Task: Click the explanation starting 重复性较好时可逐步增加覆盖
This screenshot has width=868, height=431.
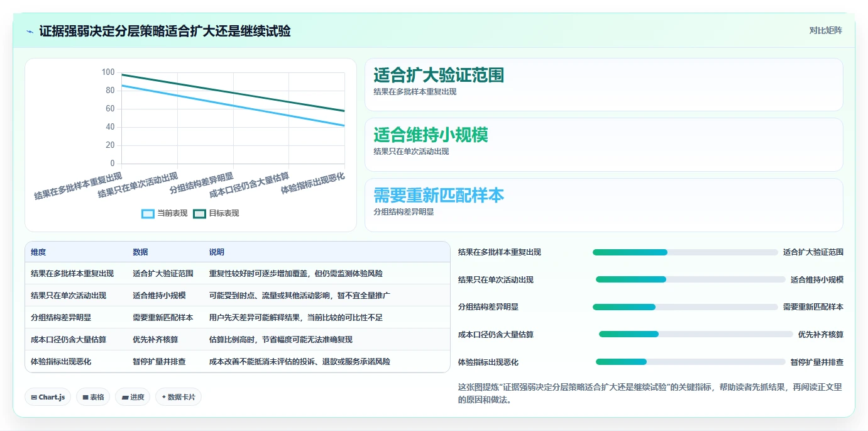Action: 296,274
